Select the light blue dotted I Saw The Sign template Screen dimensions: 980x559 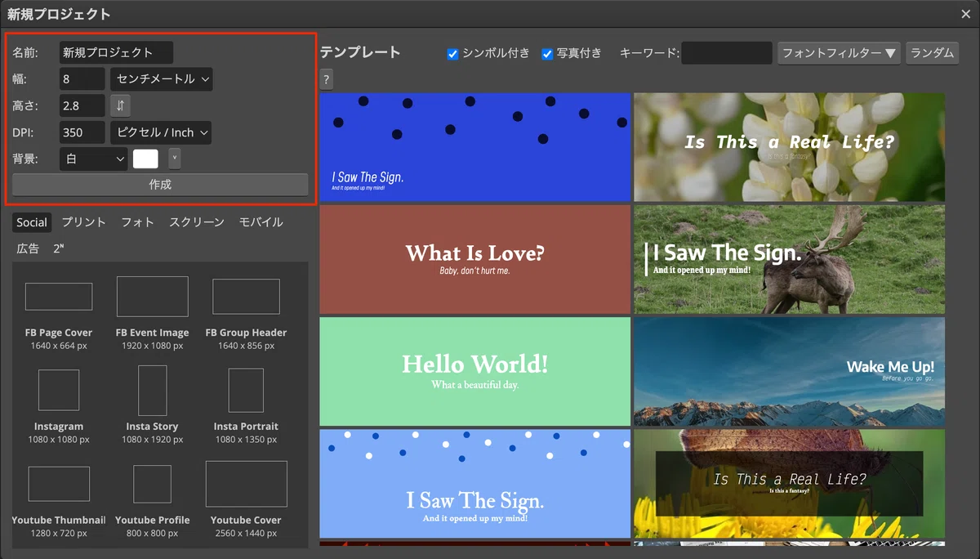[475, 484]
